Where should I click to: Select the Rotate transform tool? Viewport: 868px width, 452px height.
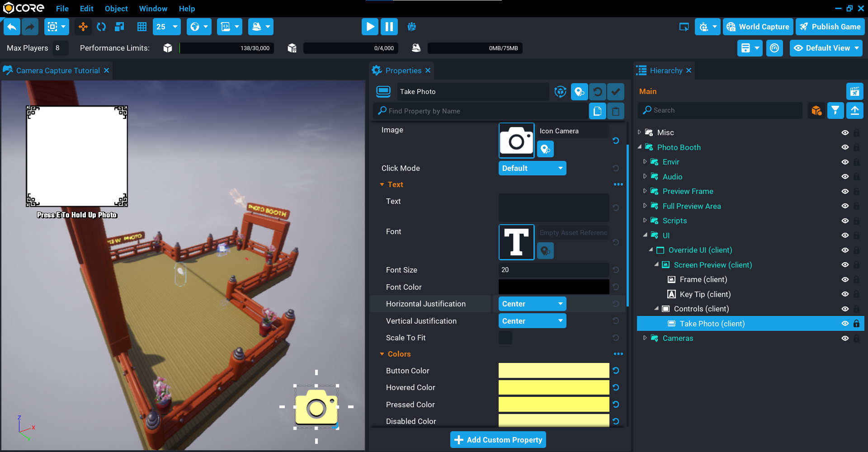point(101,27)
